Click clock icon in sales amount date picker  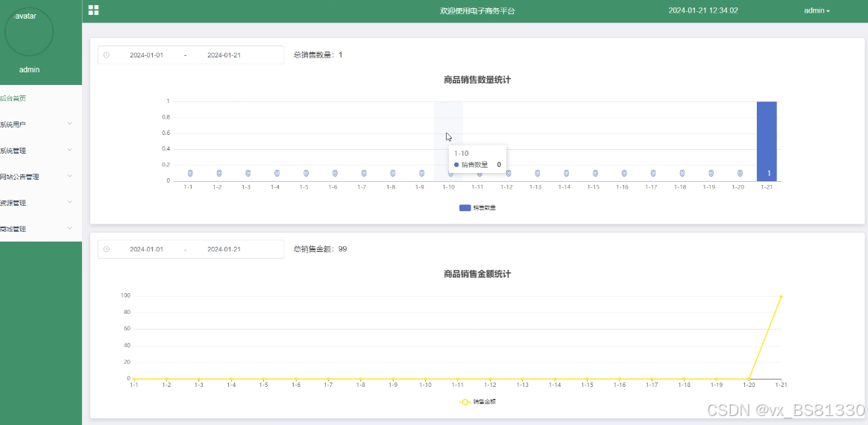107,249
